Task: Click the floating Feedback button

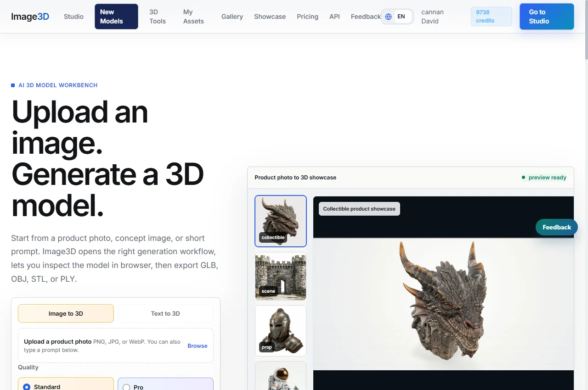Action: click(557, 227)
